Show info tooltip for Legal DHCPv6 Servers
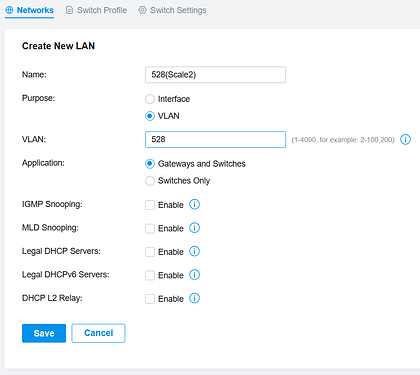The width and height of the screenshot is (420, 375). coord(194,275)
